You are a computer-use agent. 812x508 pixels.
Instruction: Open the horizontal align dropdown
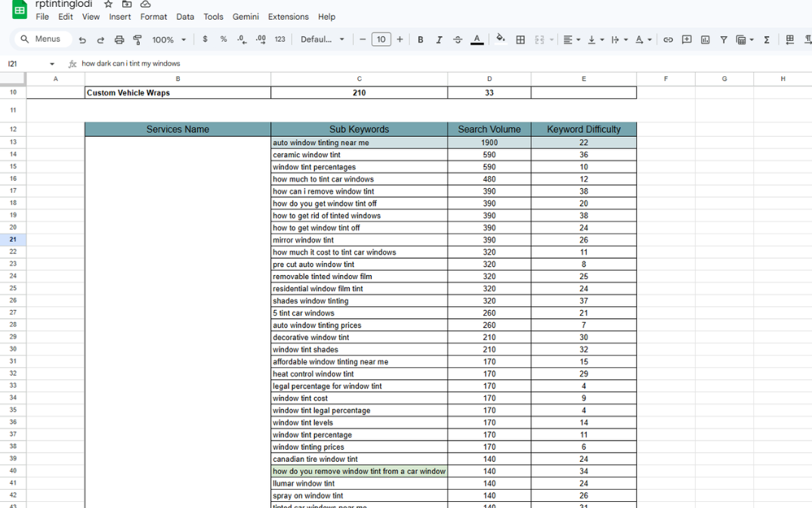pos(571,40)
